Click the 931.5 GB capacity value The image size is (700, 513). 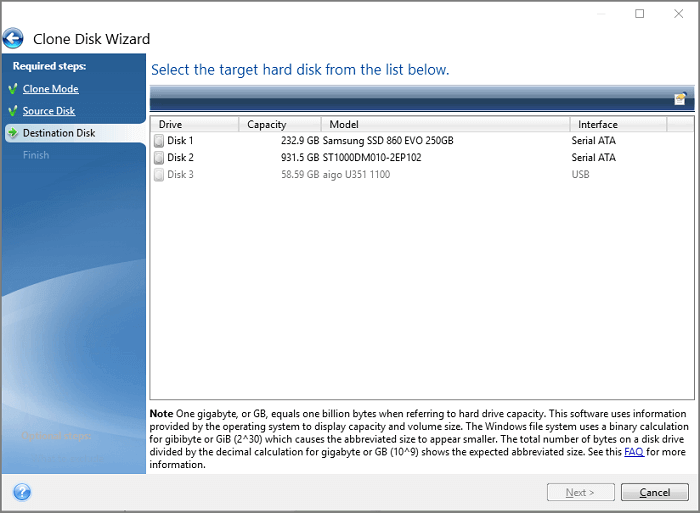pyautogui.click(x=300, y=158)
